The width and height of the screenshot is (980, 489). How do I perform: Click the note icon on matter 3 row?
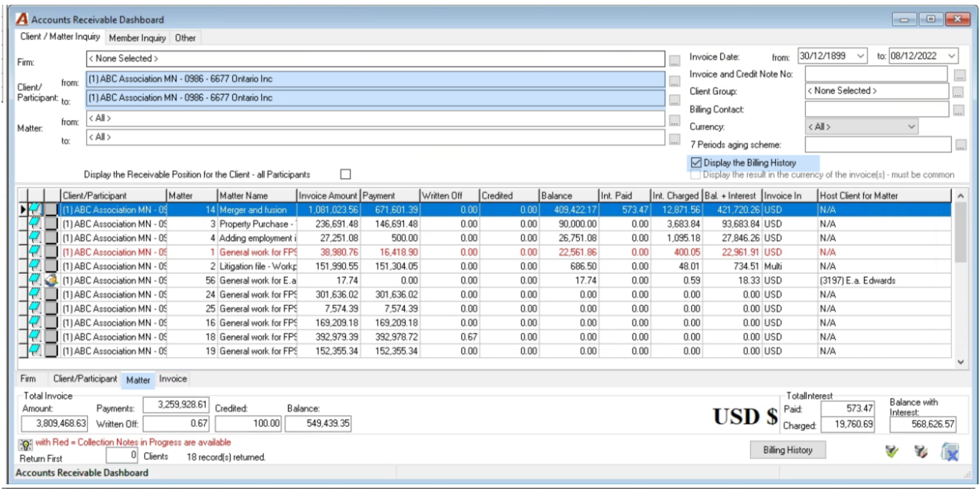[35, 224]
